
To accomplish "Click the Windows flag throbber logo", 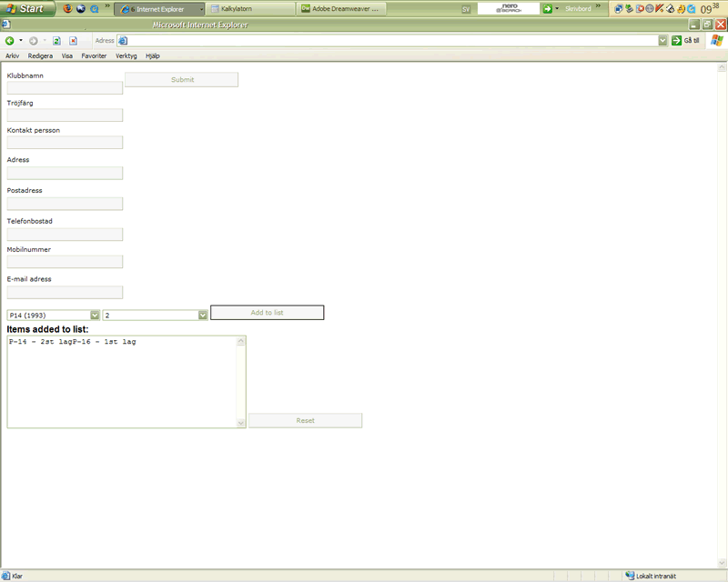I will (717, 40).
